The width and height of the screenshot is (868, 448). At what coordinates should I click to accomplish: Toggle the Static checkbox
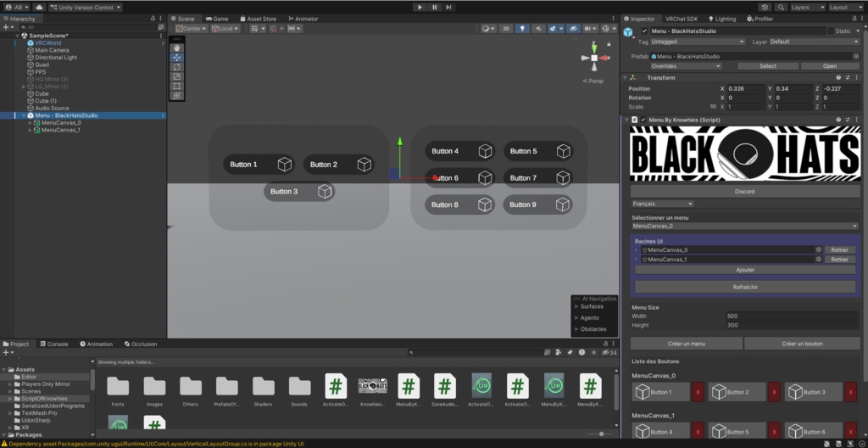click(x=831, y=31)
